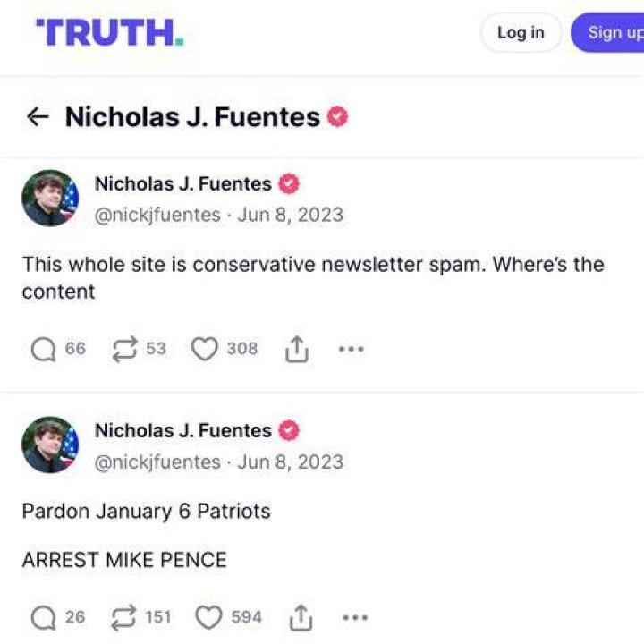Share the newsletter spam post

pos(297,349)
